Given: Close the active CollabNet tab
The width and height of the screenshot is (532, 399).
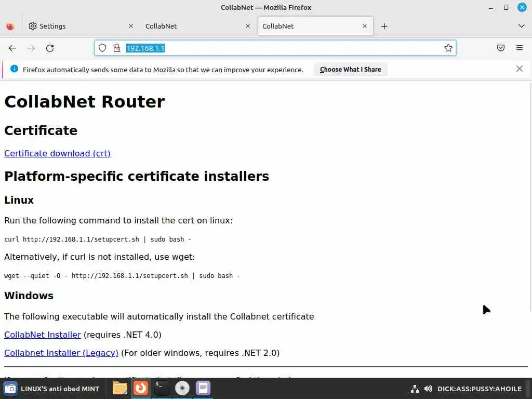Looking at the screenshot, I should [x=365, y=26].
